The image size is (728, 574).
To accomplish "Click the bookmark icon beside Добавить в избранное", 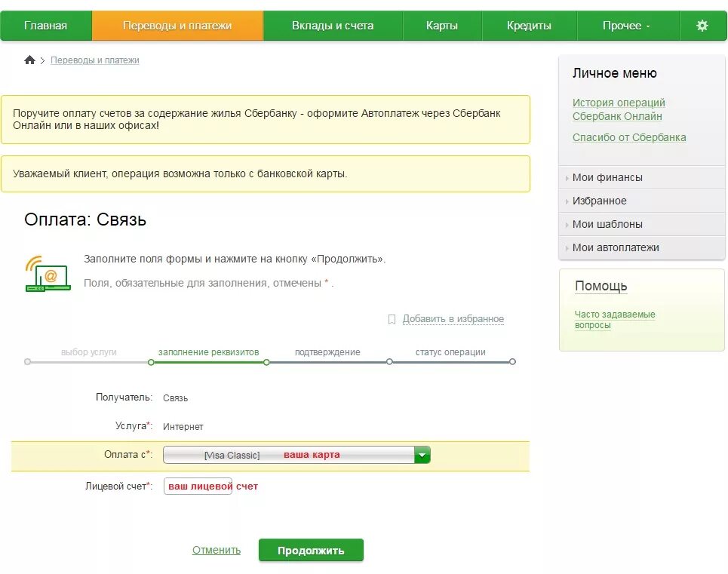I will pos(392,319).
